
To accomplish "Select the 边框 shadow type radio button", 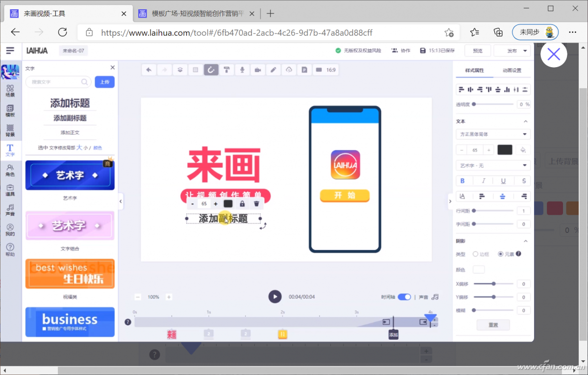I will (x=475, y=254).
